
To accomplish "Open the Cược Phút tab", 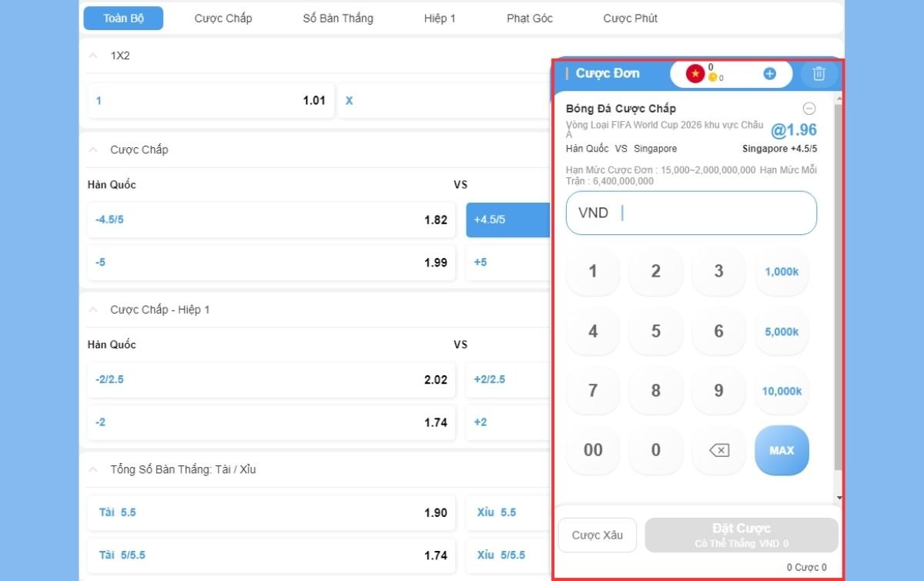I will click(630, 18).
